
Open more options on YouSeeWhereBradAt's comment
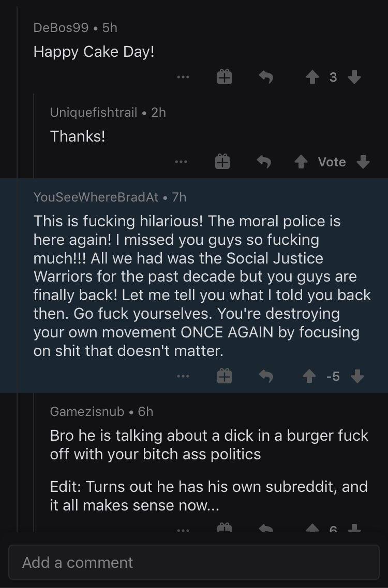pos(183,376)
